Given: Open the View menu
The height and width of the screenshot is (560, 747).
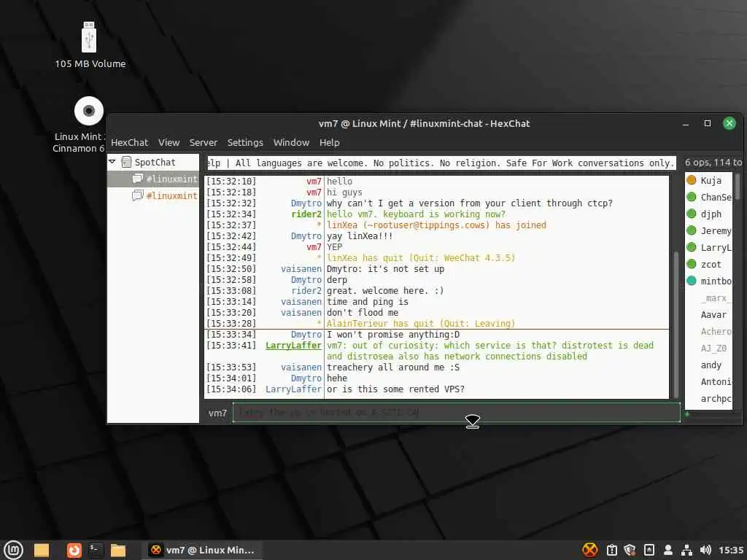Looking at the screenshot, I should [x=169, y=142].
